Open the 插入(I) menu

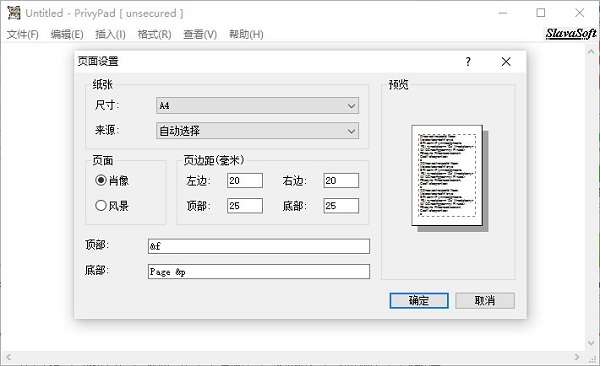[x=110, y=34]
